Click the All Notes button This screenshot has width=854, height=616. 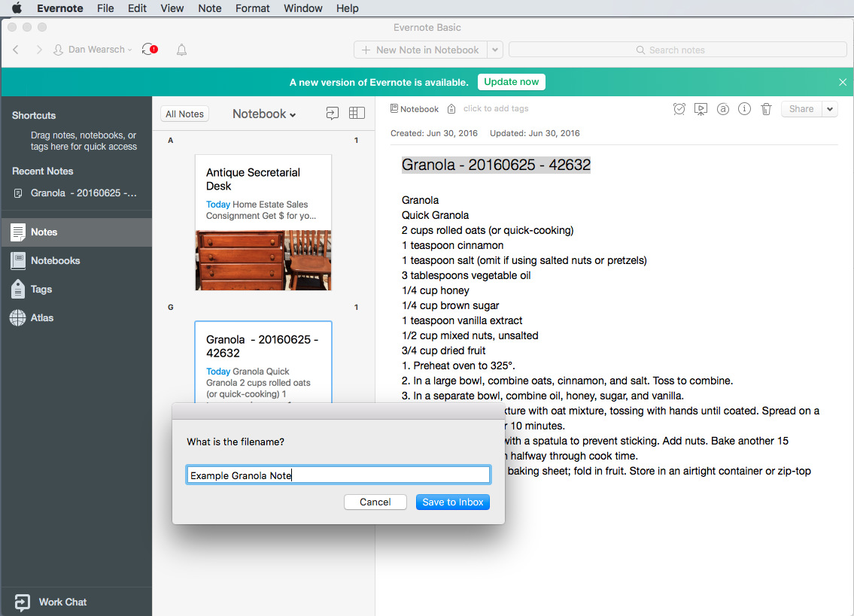[x=184, y=114]
